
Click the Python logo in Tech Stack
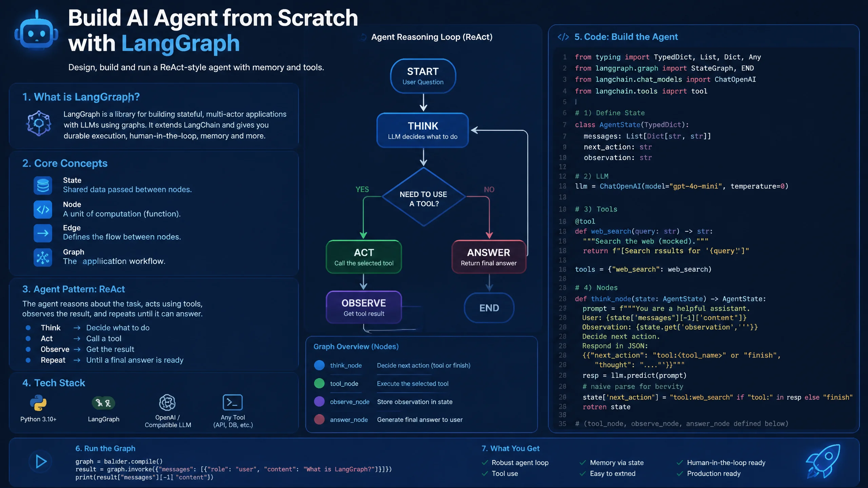[x=38, y=403]
